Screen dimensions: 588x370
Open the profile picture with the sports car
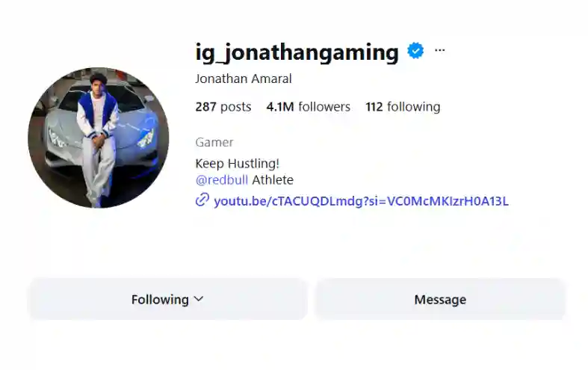click(x=99, y=138)
